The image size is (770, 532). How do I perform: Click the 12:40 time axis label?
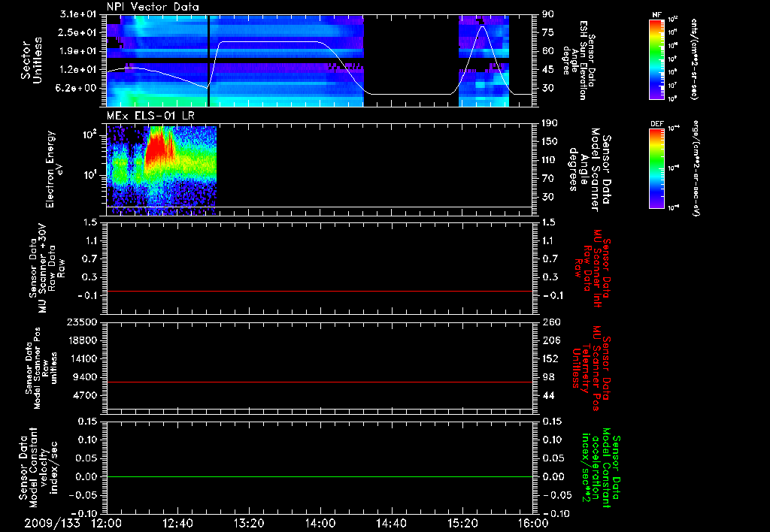tap(177, 523)
